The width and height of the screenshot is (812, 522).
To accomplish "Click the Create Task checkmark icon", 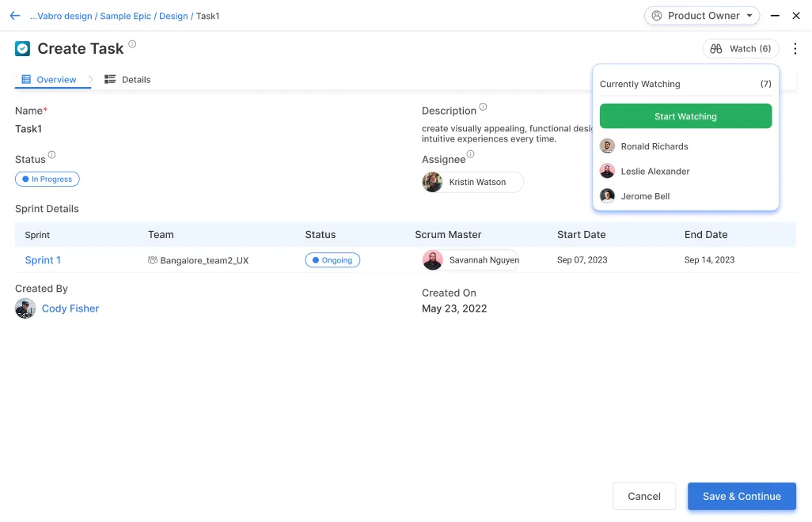I will coord(23,49).
